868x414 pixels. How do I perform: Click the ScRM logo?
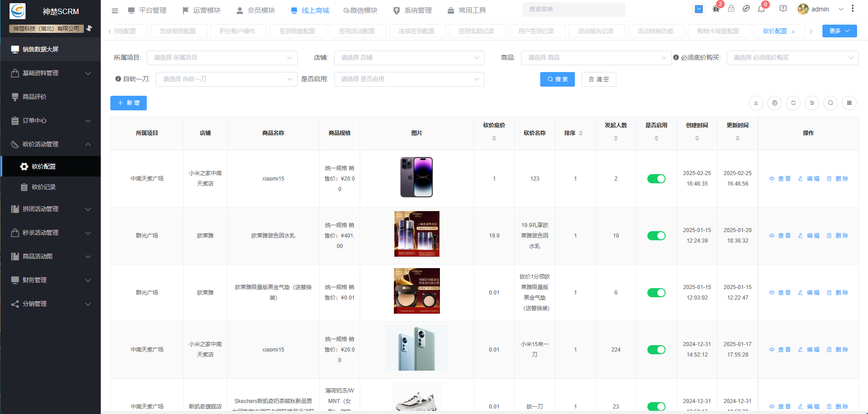18,11
